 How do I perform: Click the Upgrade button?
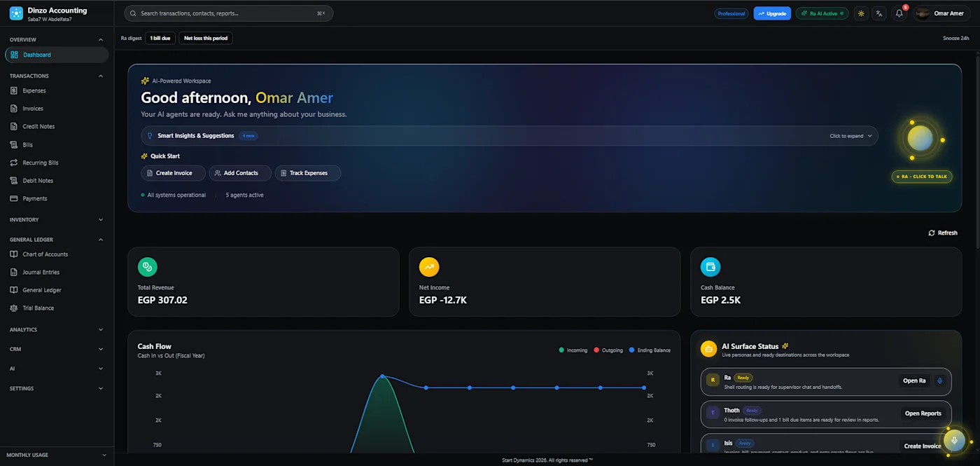772,13
